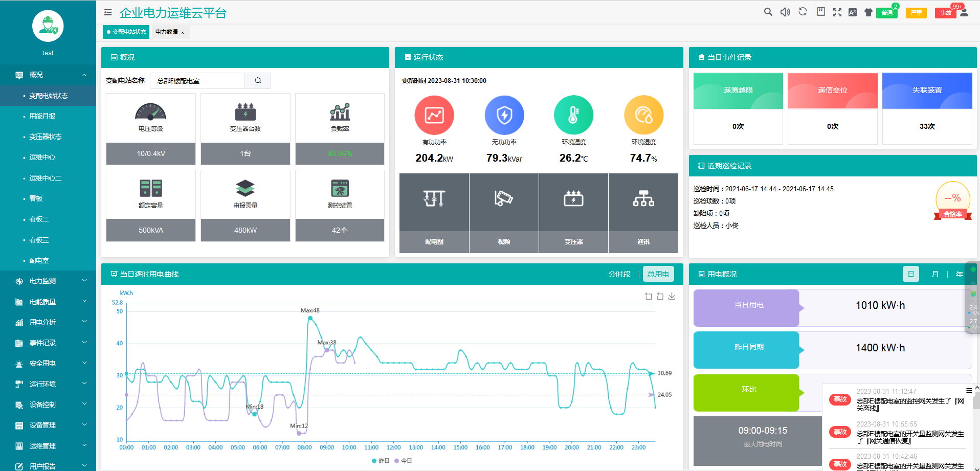
Task: Open the 配电图 tile
Action: [x=434, y=213]
